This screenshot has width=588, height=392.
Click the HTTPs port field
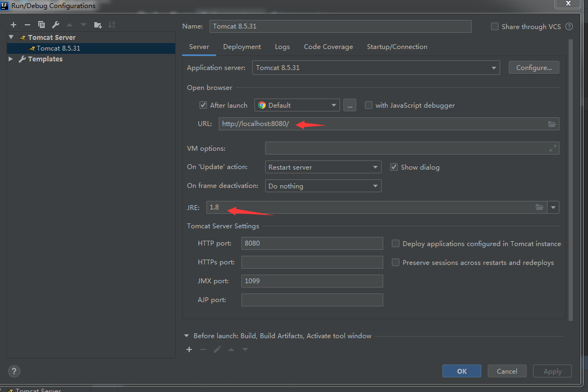[312, 262]
